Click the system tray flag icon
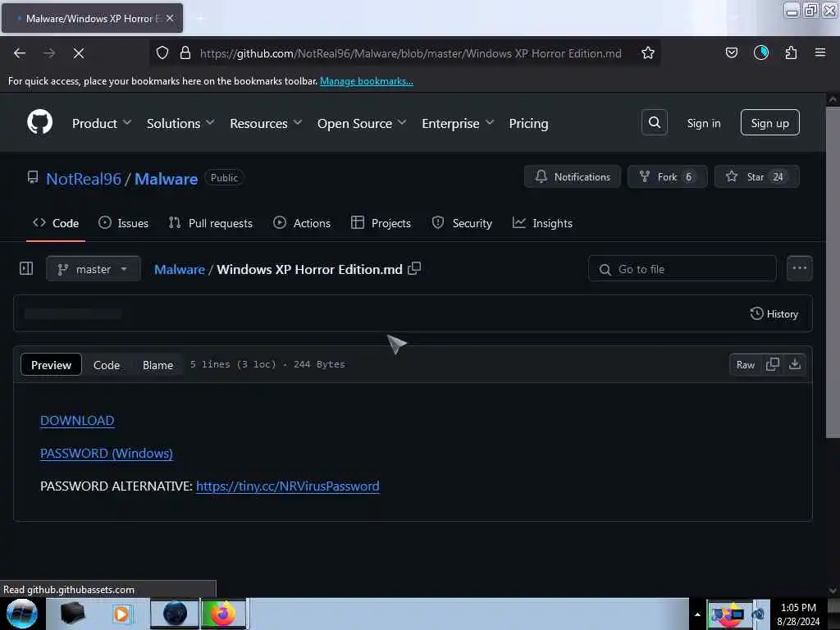 coord(719,614)
